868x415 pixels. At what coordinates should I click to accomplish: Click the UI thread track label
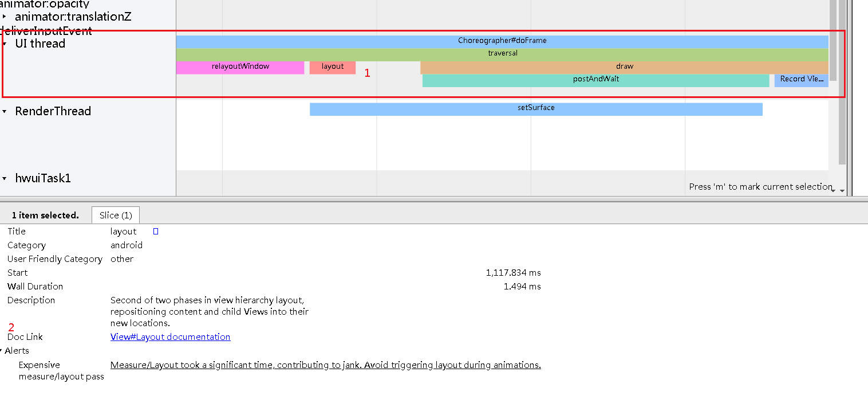40,44
